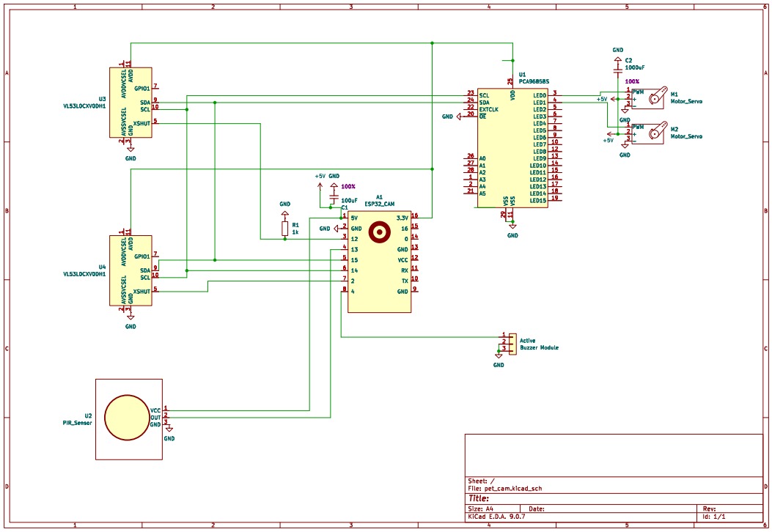Click the 'A0' address pin on PCA9685BS

(x=482, y=158)
